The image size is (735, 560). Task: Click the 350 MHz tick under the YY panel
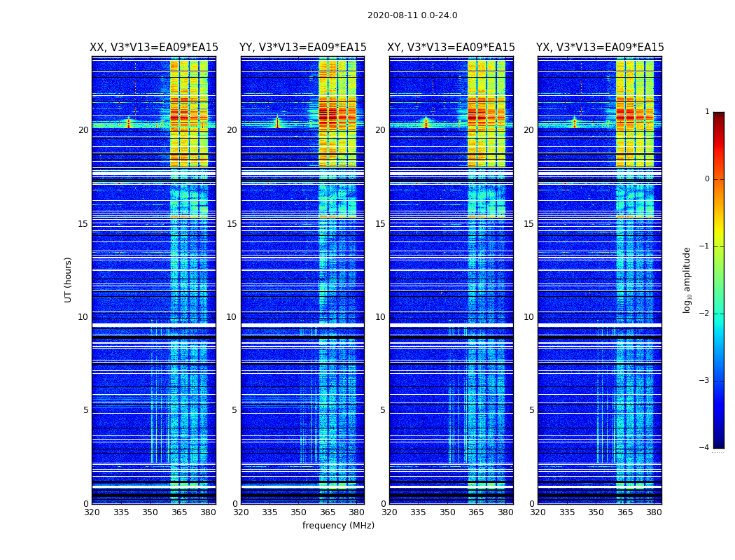298,512
